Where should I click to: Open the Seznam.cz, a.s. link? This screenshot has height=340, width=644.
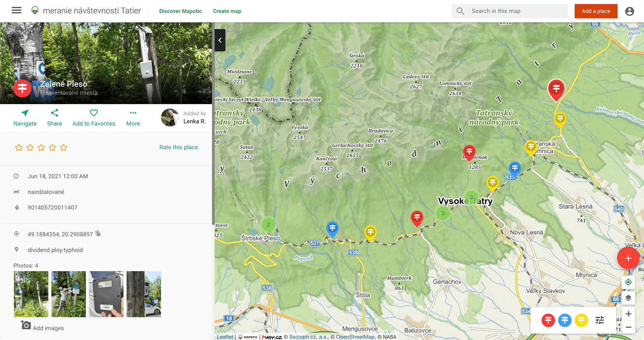click(x=308, y=337)
